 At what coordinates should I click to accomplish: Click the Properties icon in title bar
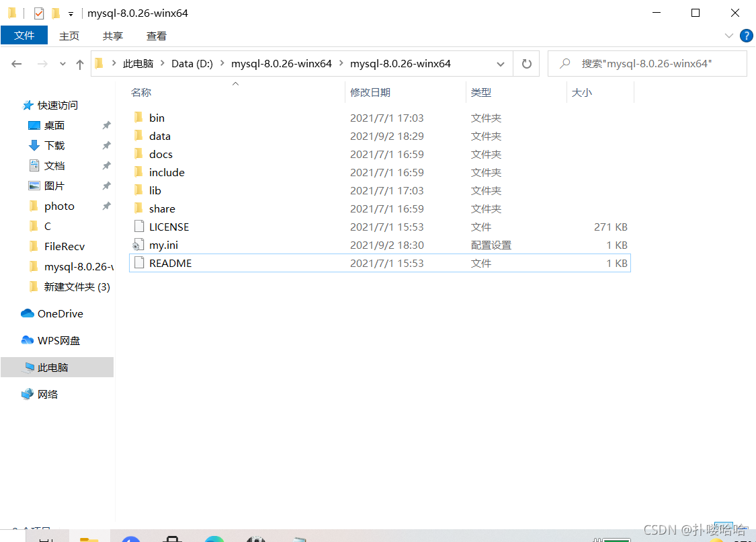(x=39, y=13)
